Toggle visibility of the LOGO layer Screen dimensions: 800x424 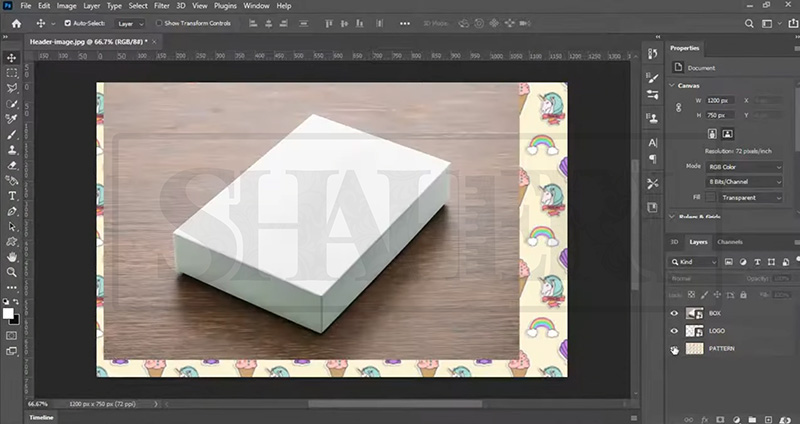(675, 331)
